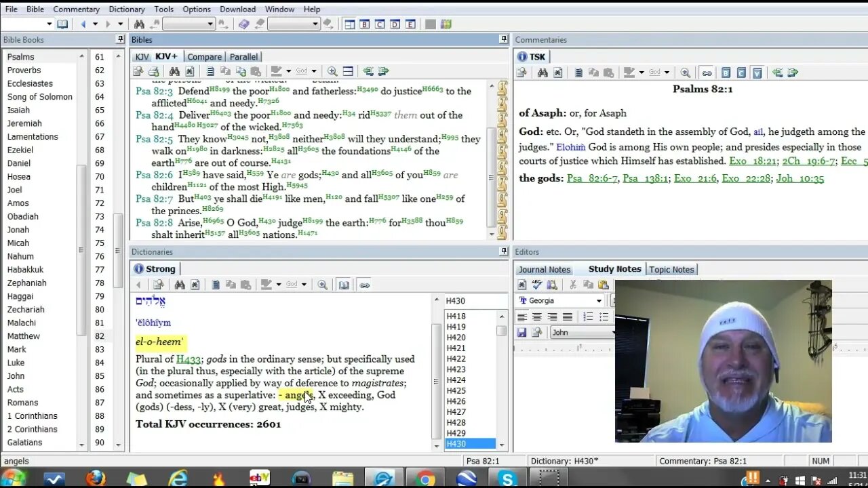Click align left icon in Editors toolbar
This screenshot has height=488, width=868.
coord(521,317)
